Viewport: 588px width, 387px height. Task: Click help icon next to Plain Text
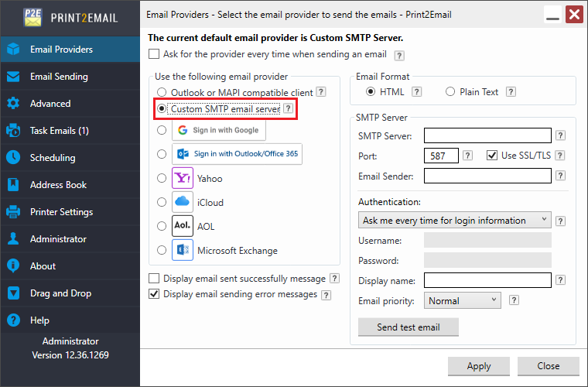[x=513, y=92]
